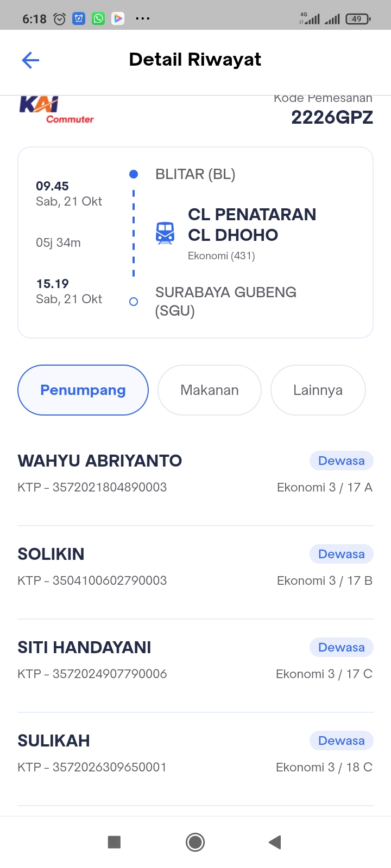The image size is (391, 868).
Task: Tap the KAI Commuter logo
Action: pos(56,110)
